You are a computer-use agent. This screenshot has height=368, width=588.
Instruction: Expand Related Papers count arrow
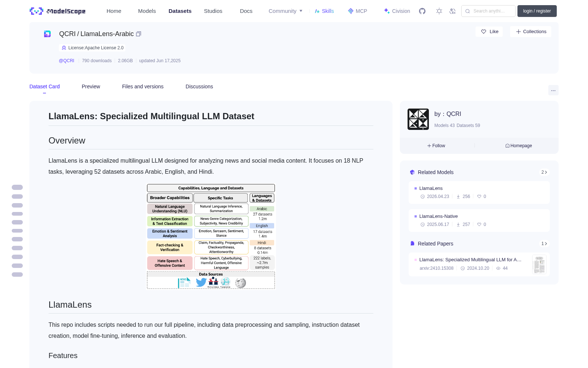click(544, 244)
